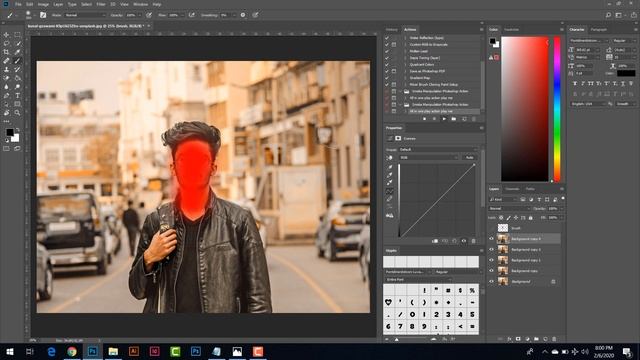640x360 pixels.
Task: Toggle the brush settings panel icon in options bar
Action: click(43, 15)
